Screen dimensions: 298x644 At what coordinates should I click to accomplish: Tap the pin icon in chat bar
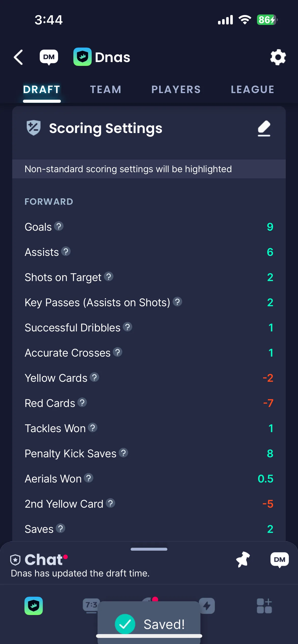(x=243, y=560)
